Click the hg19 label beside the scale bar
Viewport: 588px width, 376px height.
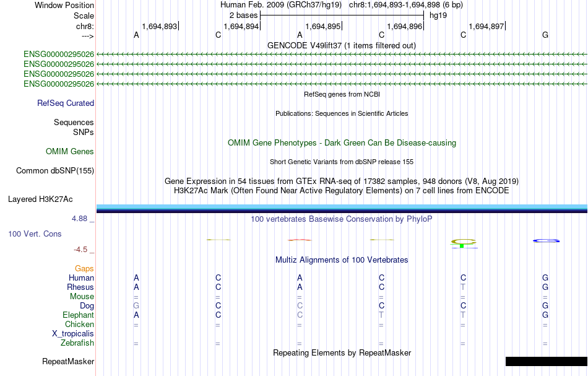[438, 15]
